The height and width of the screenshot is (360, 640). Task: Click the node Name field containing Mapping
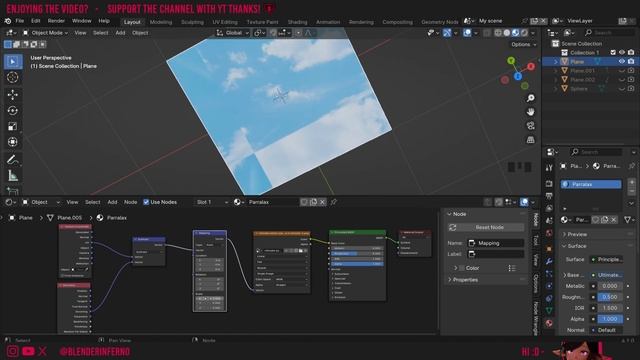click(496, 243)
